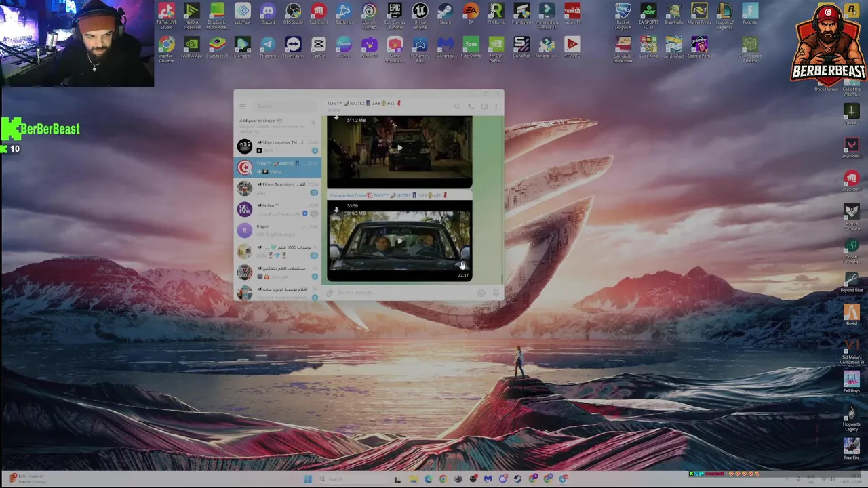Open Free Fire desktop shortcut
The width and height of the screenshot is (868, 488).
[852, 449]
